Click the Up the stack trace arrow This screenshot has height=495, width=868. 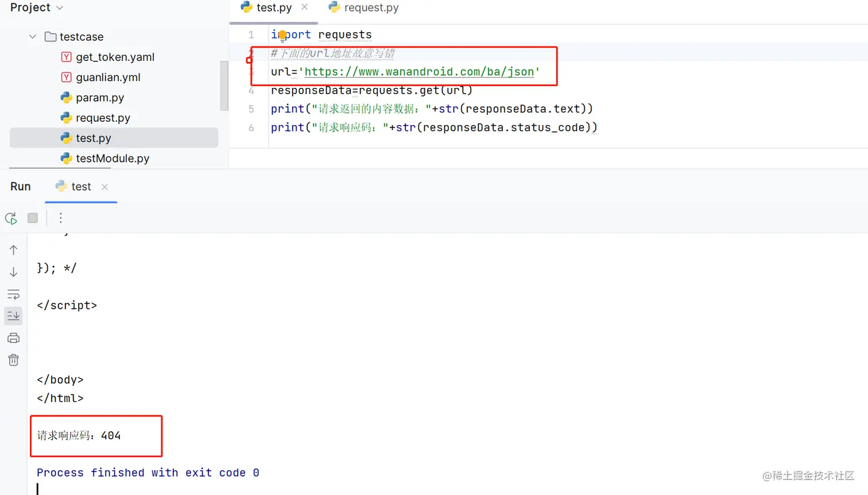pos(14,250)
